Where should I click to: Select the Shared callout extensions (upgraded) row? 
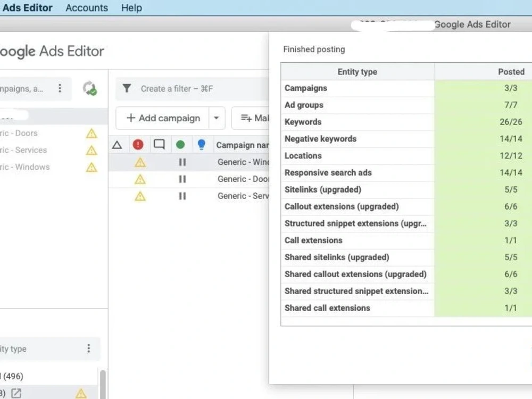coord(406,274)
